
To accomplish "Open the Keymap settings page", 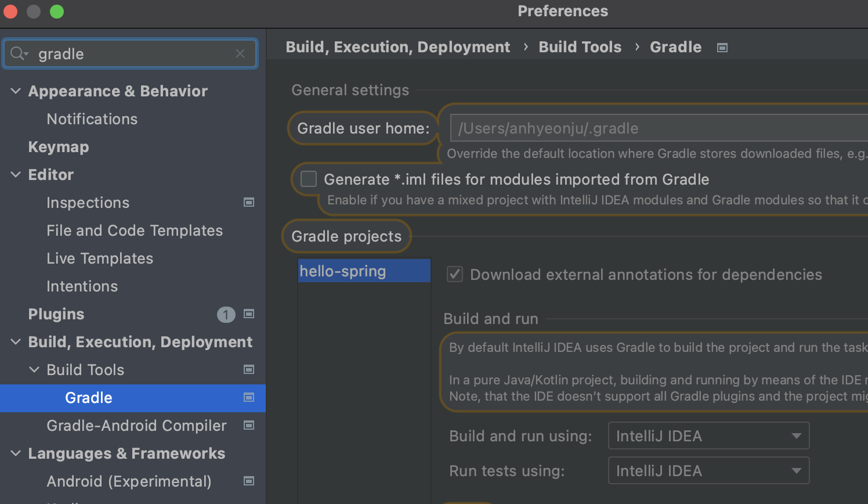I will [x=59, y=147].
